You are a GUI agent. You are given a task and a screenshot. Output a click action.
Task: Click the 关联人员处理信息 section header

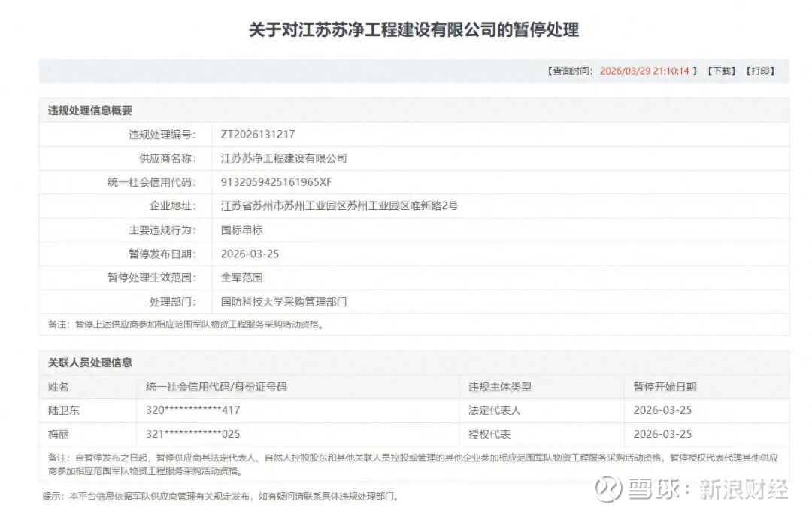click(x=90, y=363)
